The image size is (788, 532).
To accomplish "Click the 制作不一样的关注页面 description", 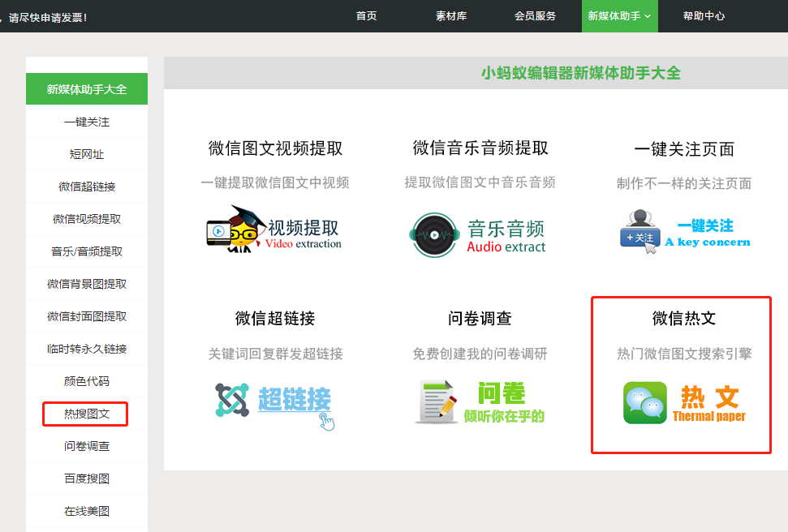I will click(x=684, y=184).
